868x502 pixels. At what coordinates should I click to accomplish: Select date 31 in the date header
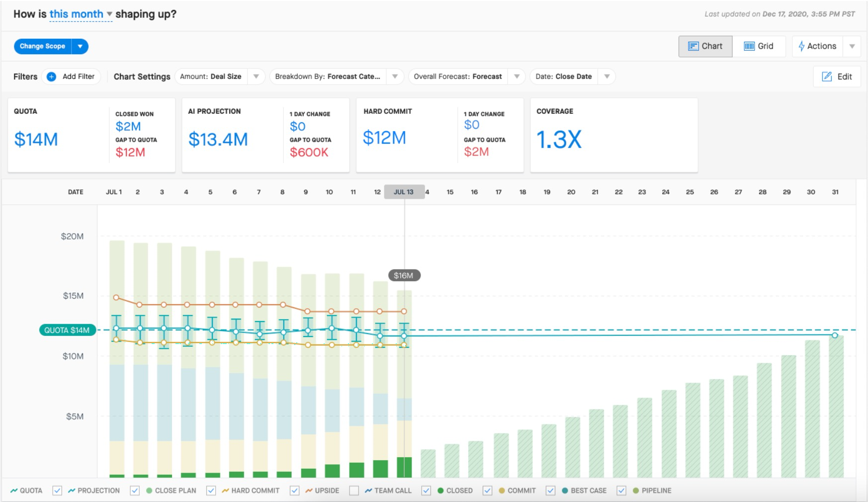(835, 192)
